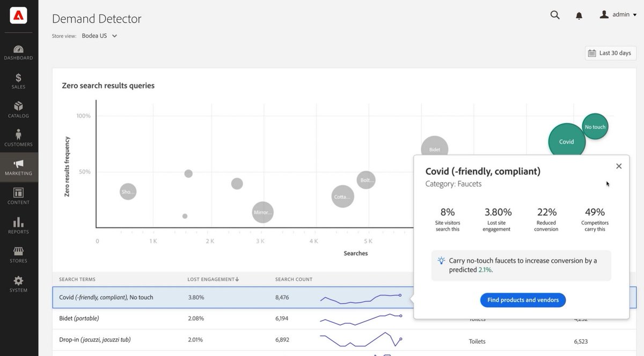Viewport: 644px width, 356px height.
Task: Select the Sho bubble in chart
Action: (x=128, y=191)
